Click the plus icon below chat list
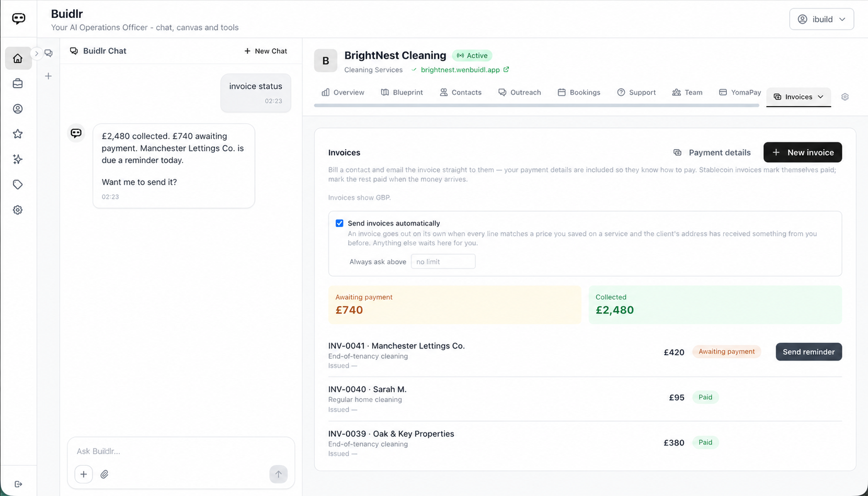The width and height of the screenshot is (868, 496). 49,76
